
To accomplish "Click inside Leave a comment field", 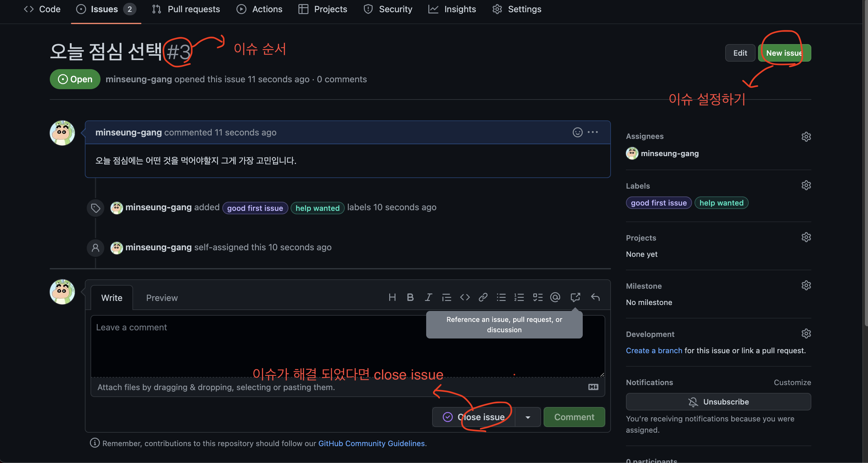I will tap(256, 347).
